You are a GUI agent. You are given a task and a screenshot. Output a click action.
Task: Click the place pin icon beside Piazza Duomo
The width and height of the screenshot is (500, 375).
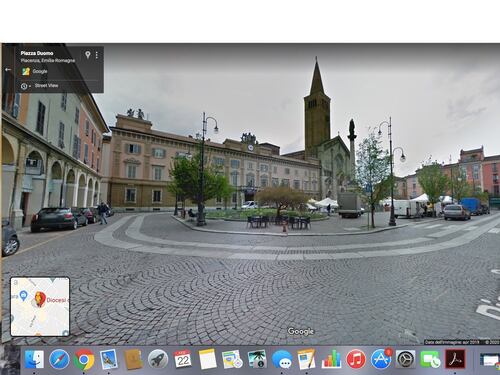(x=88, y=55)
